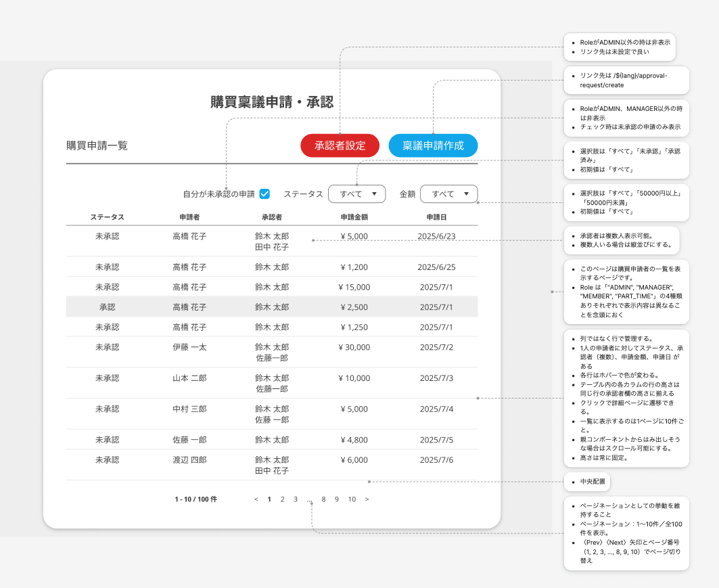719x588 pixels.
Task: Click the 中央配置 annotation note
Action: (587, 482)
